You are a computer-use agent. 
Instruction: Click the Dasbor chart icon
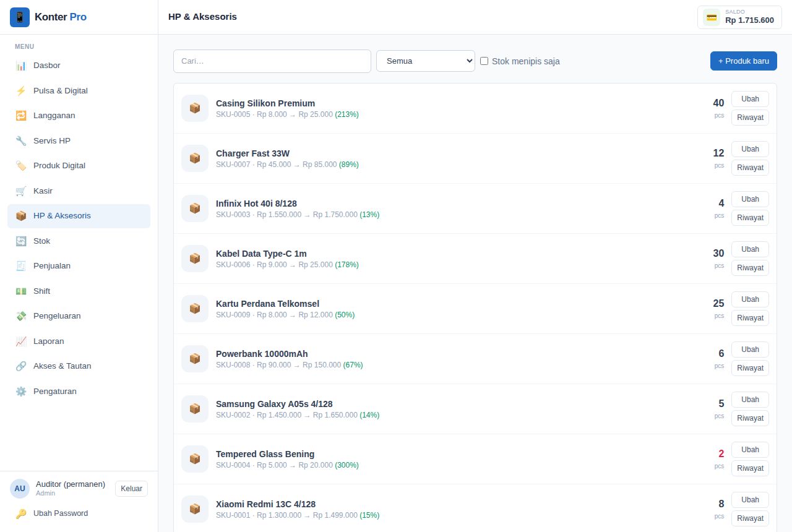(21, 66)
